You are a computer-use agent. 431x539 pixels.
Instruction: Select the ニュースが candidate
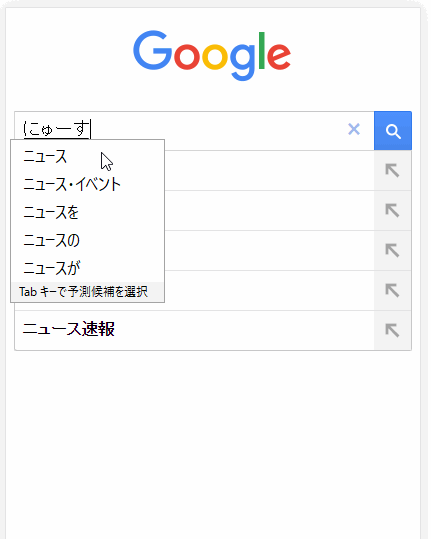(52, 268)
